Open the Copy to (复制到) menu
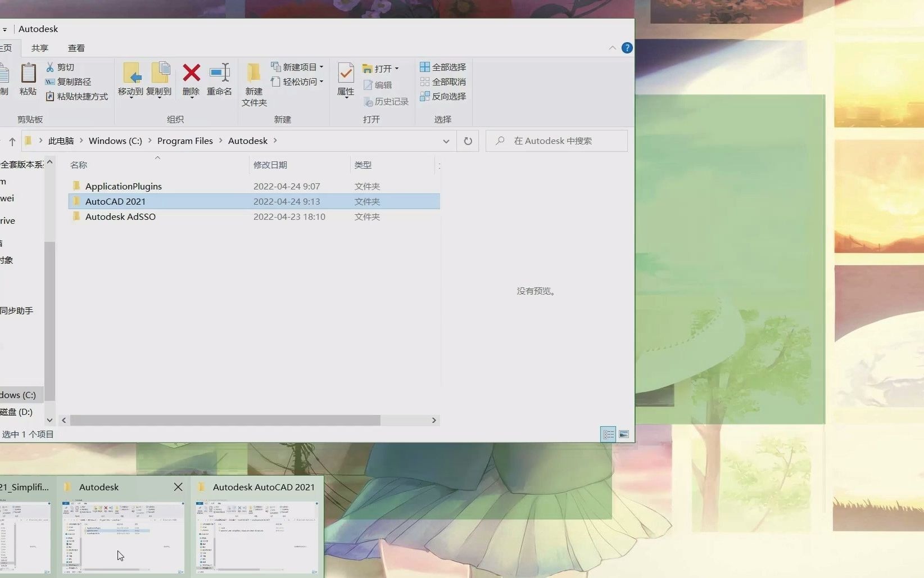924x578 pixels. [159, 80]
